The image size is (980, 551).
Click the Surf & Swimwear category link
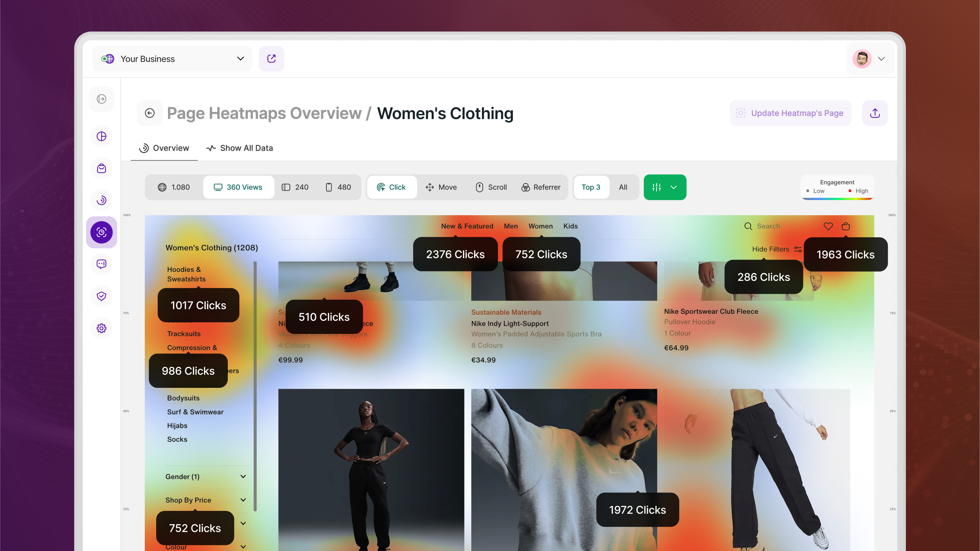[x=195, y=412]
